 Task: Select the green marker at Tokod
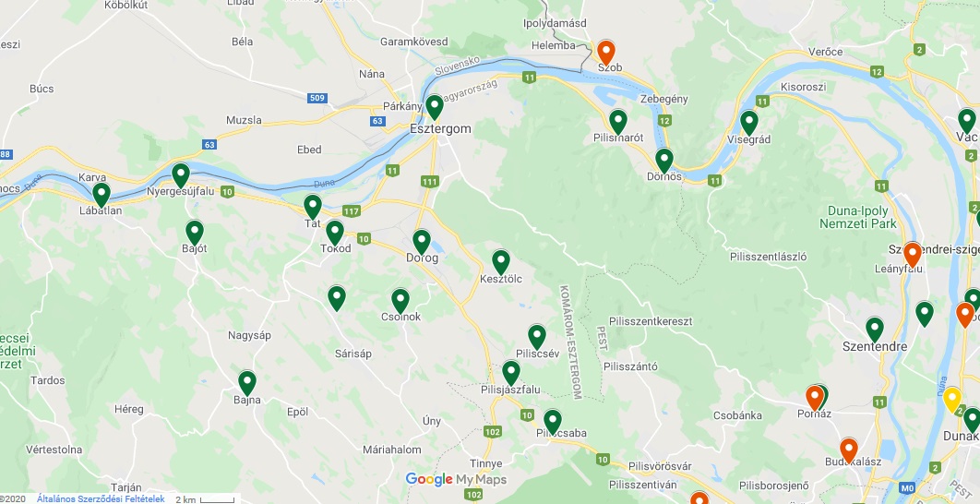[x=335, y=233]
